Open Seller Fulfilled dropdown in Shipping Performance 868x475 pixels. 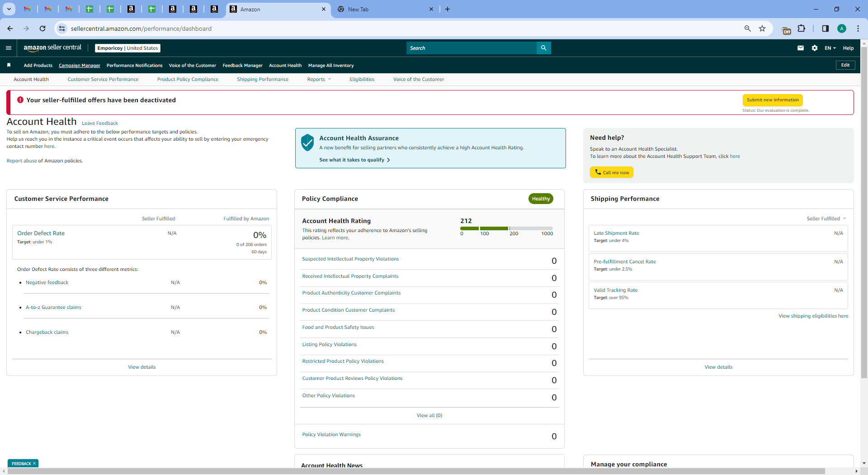click(x=826, y=218)
